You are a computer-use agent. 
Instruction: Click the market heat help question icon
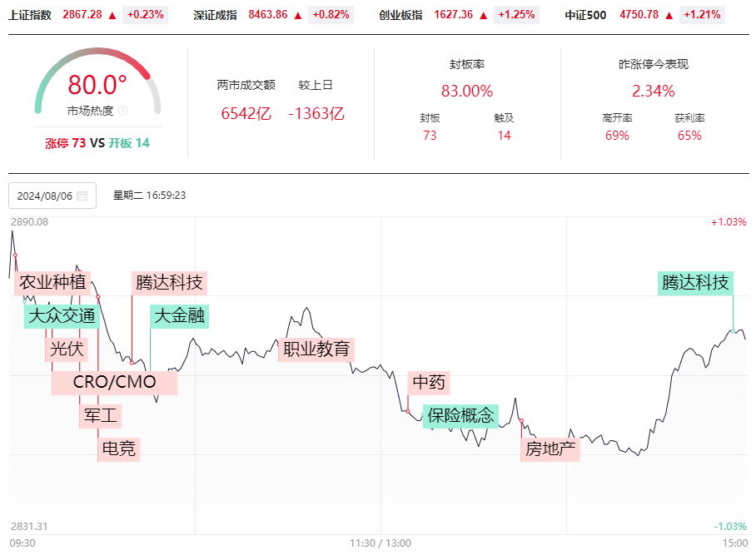[123, 111]
